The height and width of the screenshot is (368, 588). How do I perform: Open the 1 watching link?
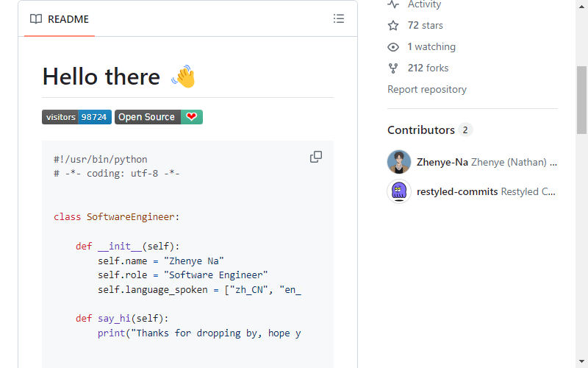click(431, 47)
